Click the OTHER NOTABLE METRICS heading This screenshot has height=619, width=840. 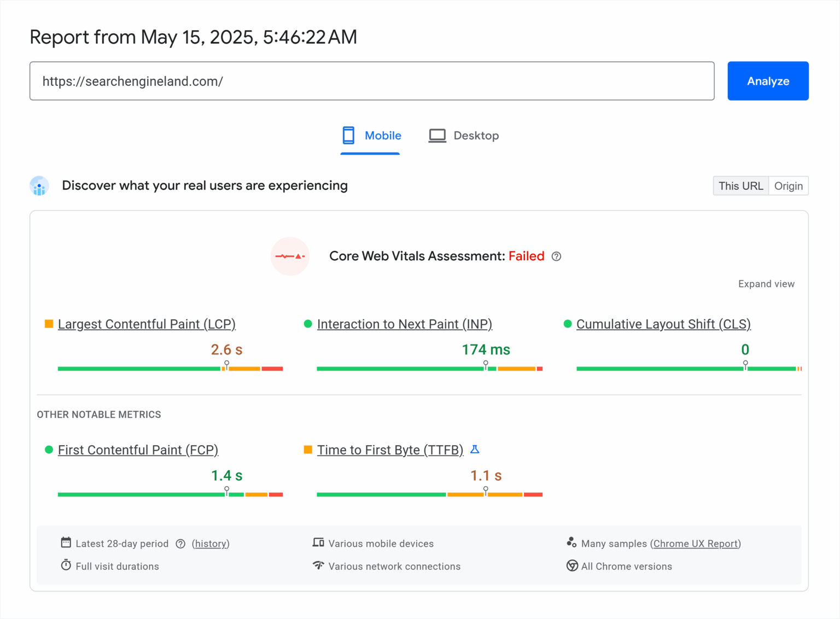(x=99, y=414)
